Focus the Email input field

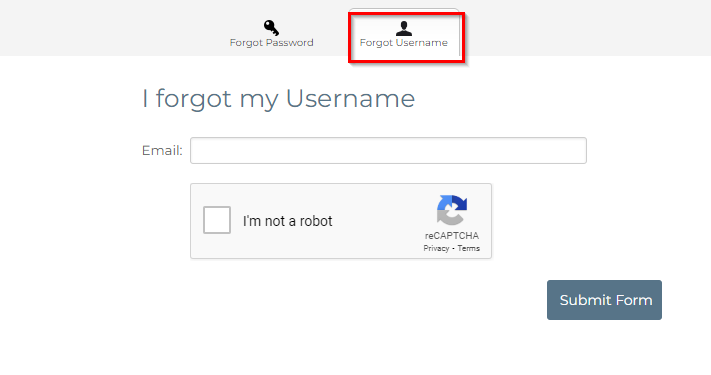point(388,151)
